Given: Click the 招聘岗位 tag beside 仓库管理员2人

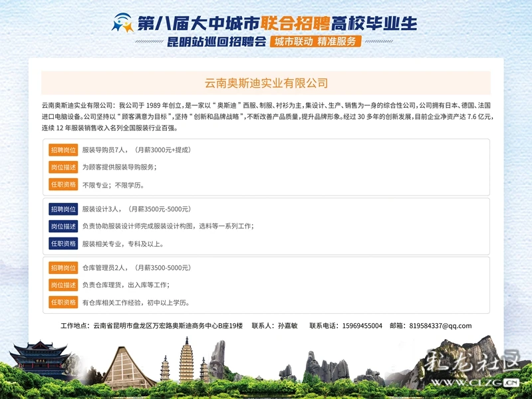Looking at the screenshot, I should pyautogui.click(x=63, y=268).
